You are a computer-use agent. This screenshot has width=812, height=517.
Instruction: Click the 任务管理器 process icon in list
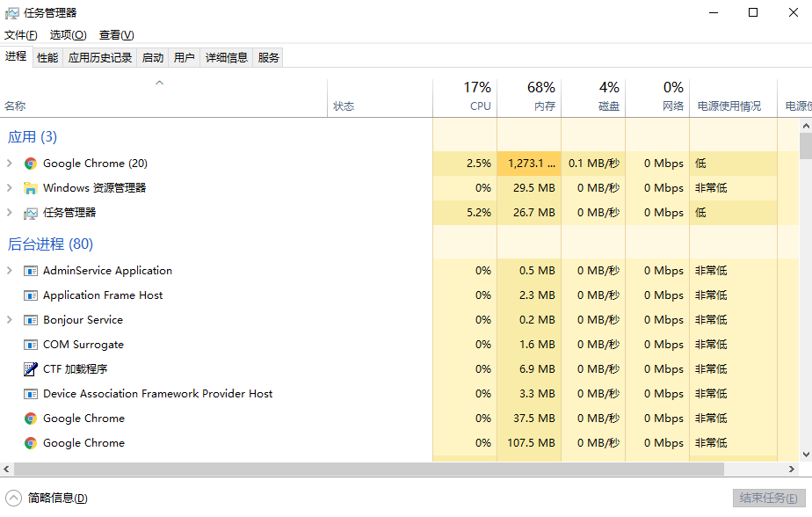31,213
